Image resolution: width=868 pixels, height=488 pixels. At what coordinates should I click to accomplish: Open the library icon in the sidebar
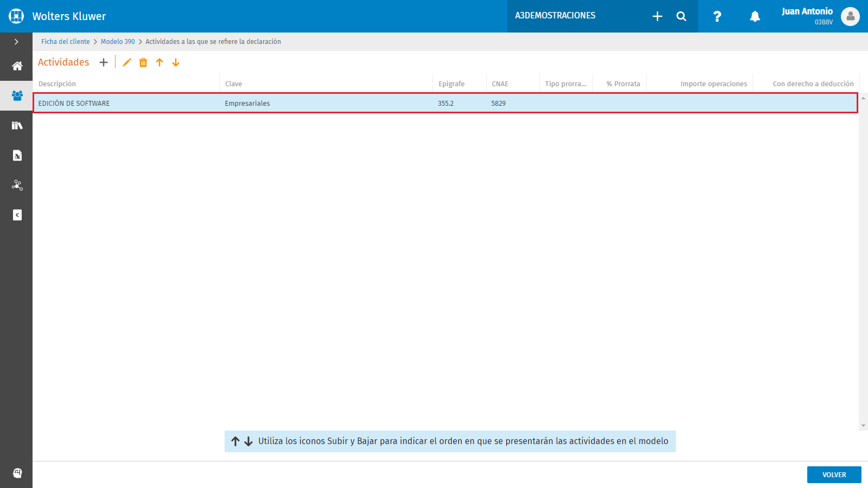point(16,125)
